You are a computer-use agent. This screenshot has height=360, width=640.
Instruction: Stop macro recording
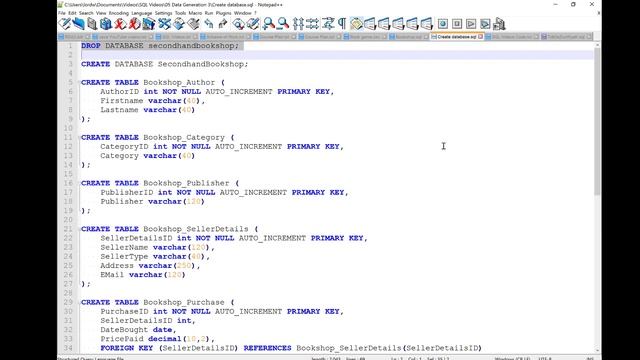pyautogui.click(x=457, y=24)
